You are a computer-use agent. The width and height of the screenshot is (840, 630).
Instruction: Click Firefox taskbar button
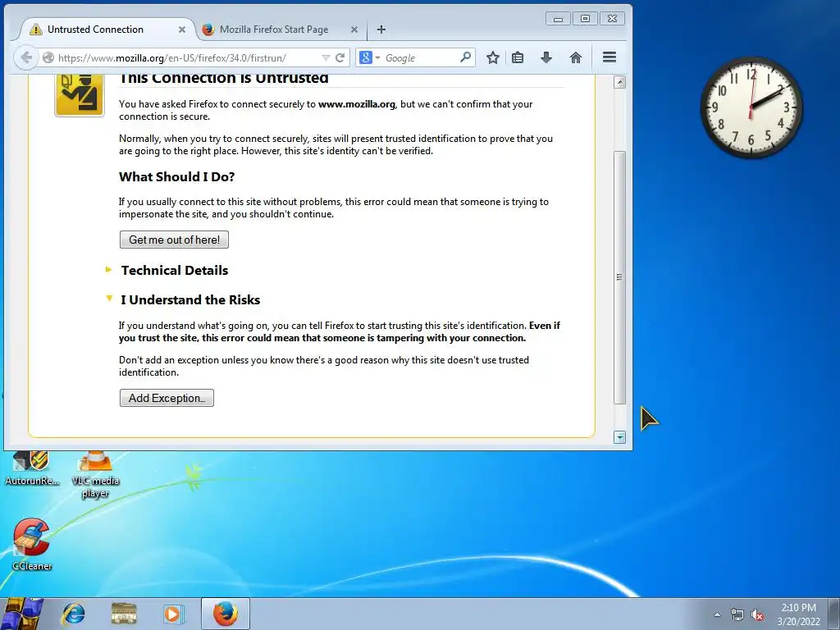(x=226, y=614)
